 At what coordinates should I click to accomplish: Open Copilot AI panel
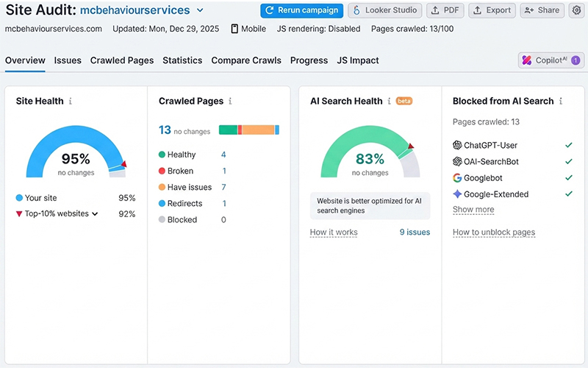[551, 60]
